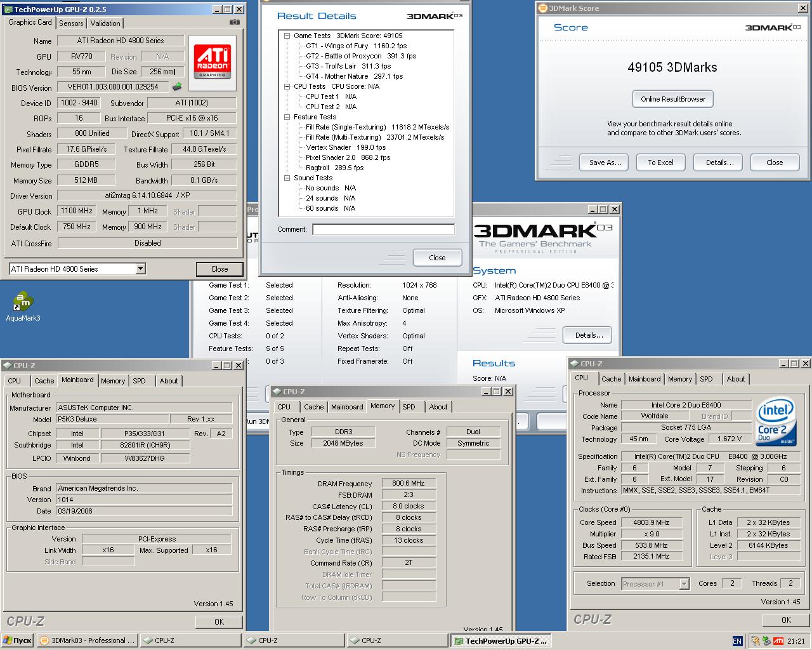The image size is (812, 650).
Task: Click the ATI tray icon near the clock
Action: point(778,641)
